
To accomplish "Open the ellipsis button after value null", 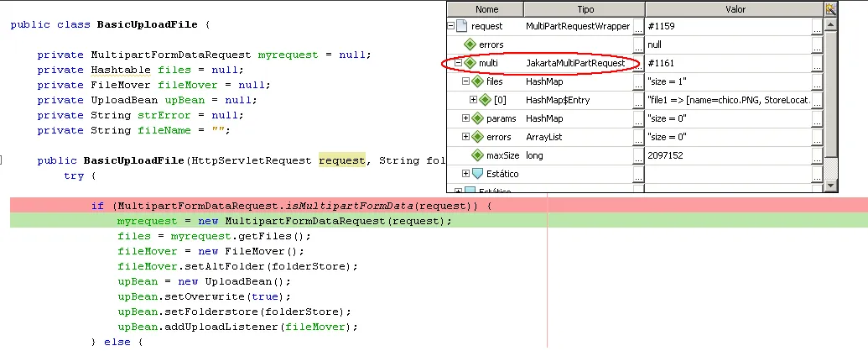I will (x=817, y=45).
